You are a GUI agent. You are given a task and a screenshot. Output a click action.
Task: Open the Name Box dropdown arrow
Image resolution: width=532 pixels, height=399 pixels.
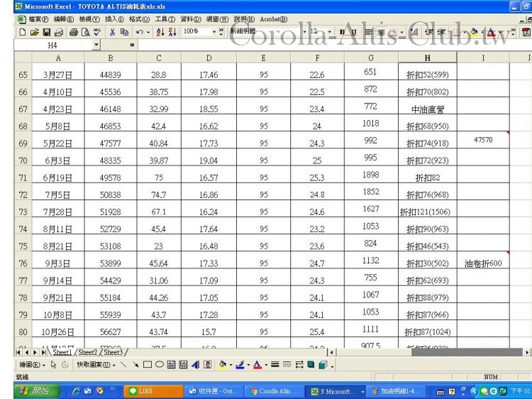(96, 45)
